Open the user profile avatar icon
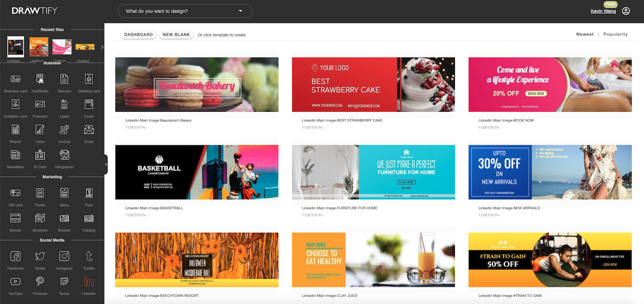 coord(626,11)
